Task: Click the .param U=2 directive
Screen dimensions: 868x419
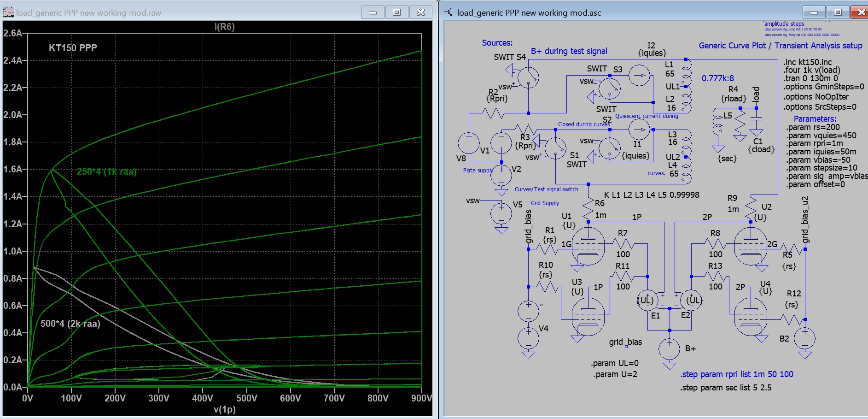Action: pos(615,374)
